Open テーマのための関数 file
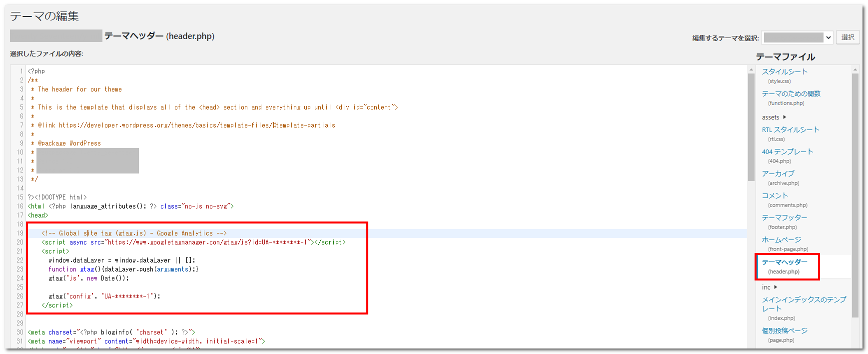 point(791,94)
